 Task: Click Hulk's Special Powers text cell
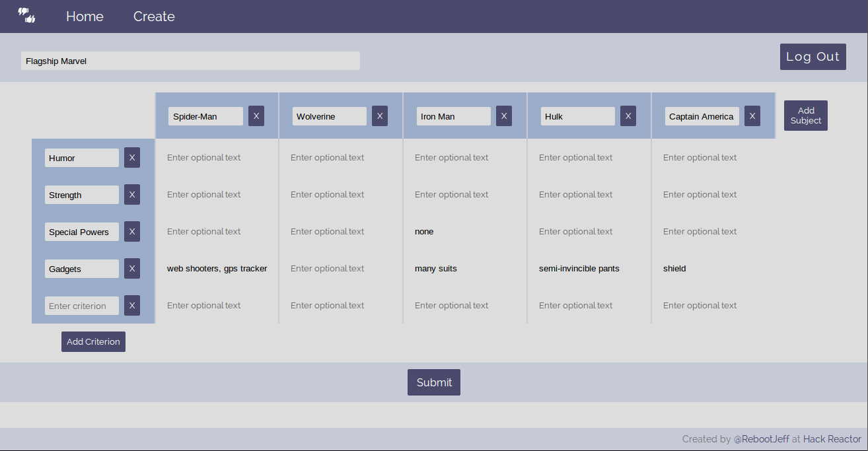pos(589,231)
